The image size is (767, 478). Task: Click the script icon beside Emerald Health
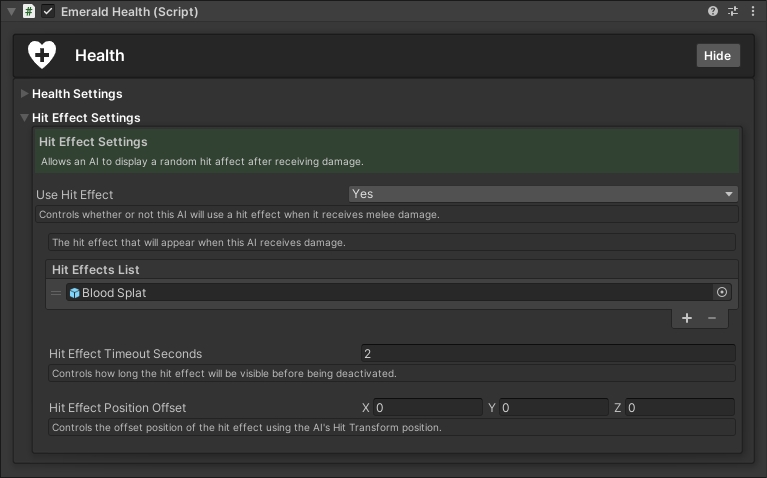[29, 11]
